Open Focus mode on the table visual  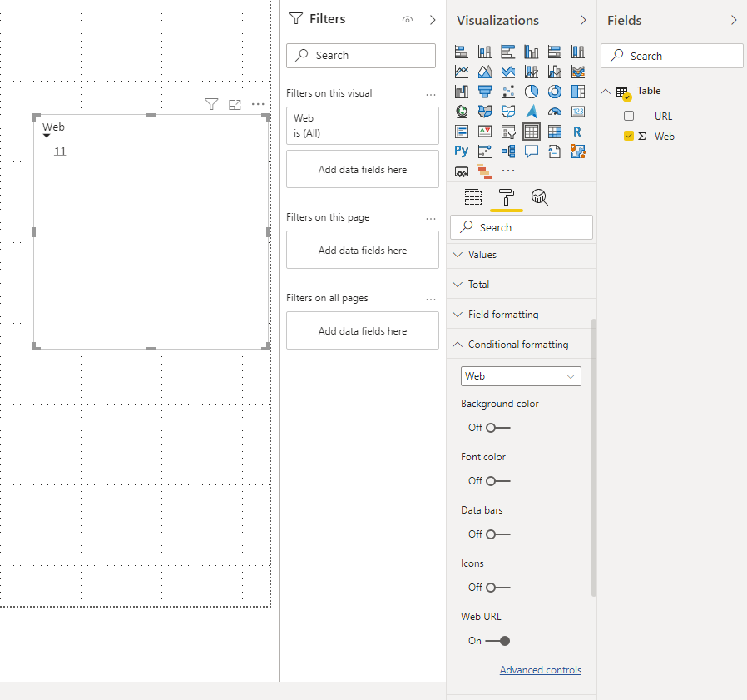coord(235,104)
